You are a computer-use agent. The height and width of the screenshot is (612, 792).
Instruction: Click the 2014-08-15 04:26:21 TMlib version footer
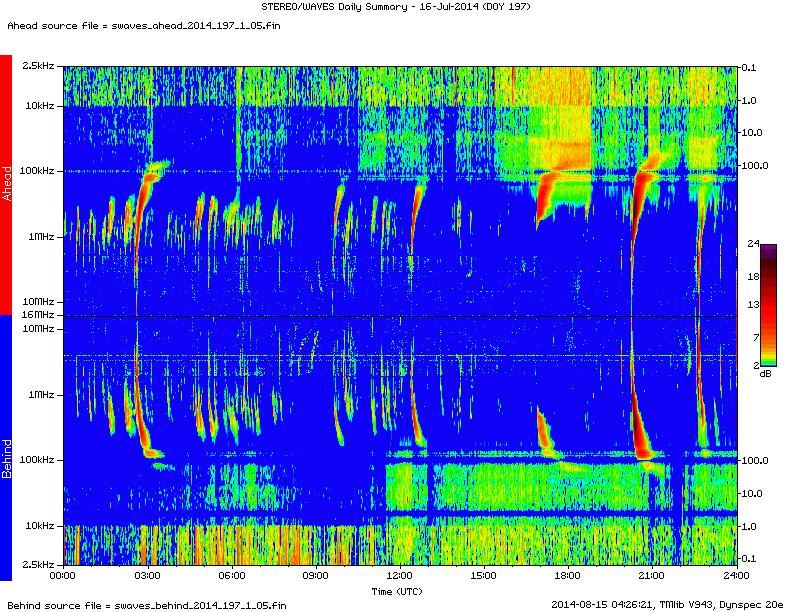click(667, 604)
